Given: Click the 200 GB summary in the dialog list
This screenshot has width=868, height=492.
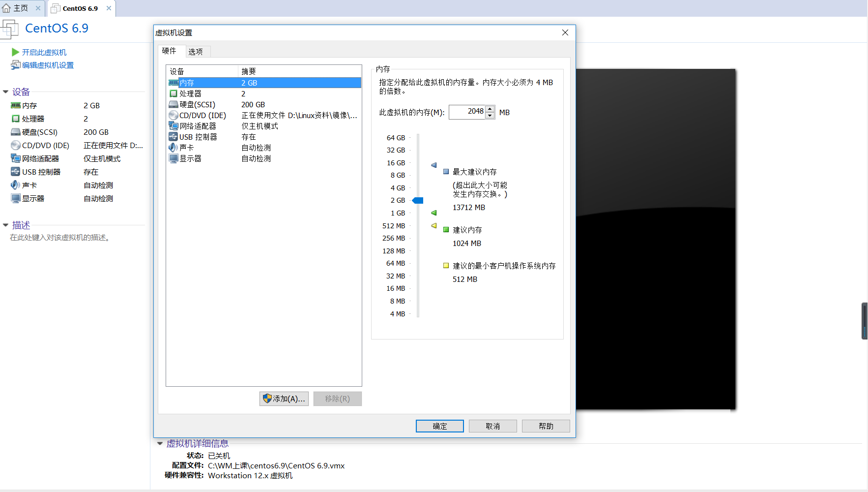Looking at the screenshot, I should click(253, 104).
